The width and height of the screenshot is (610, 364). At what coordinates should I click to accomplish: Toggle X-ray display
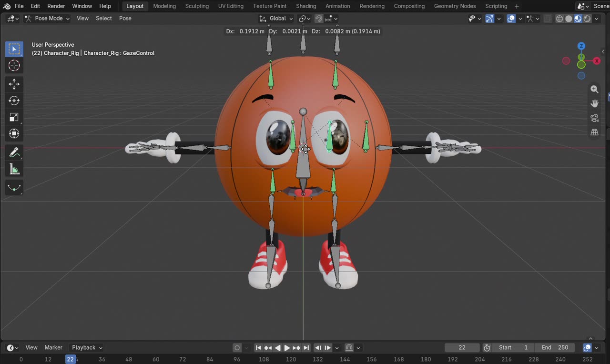tap(548, 19)
